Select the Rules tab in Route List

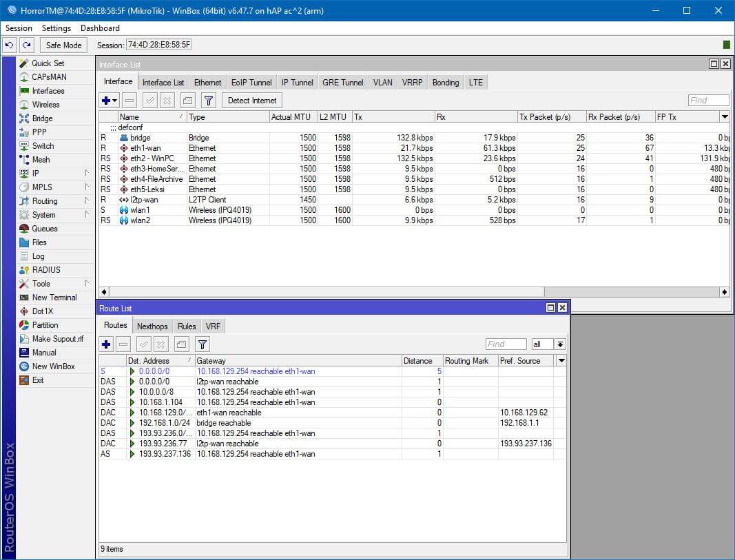coord(187,326)
